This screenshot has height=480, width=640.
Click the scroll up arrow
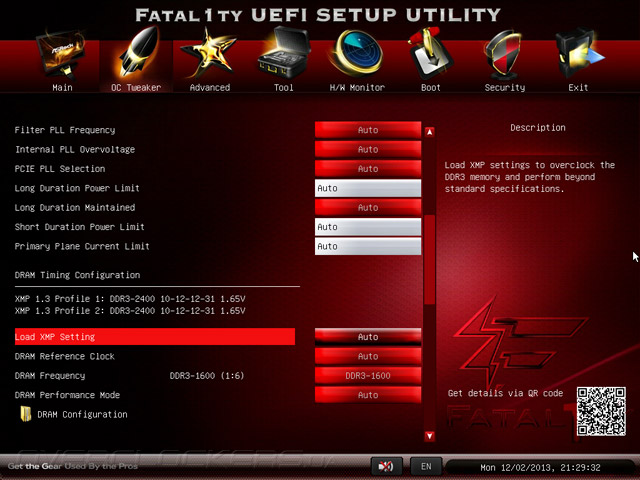[x=429, y=132]
